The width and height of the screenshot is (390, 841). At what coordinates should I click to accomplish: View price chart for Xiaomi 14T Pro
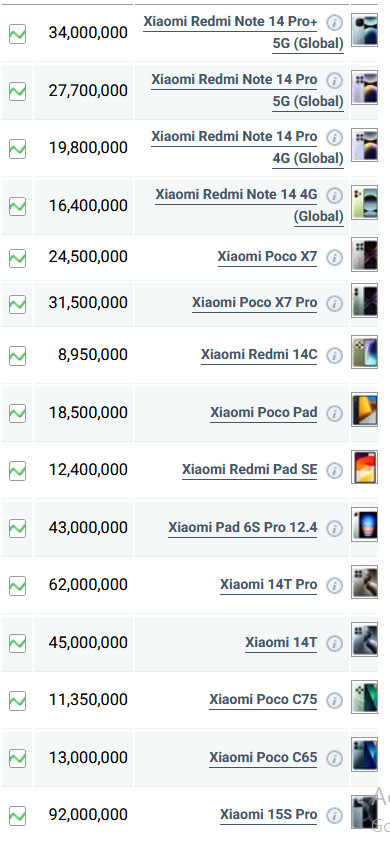17,585
